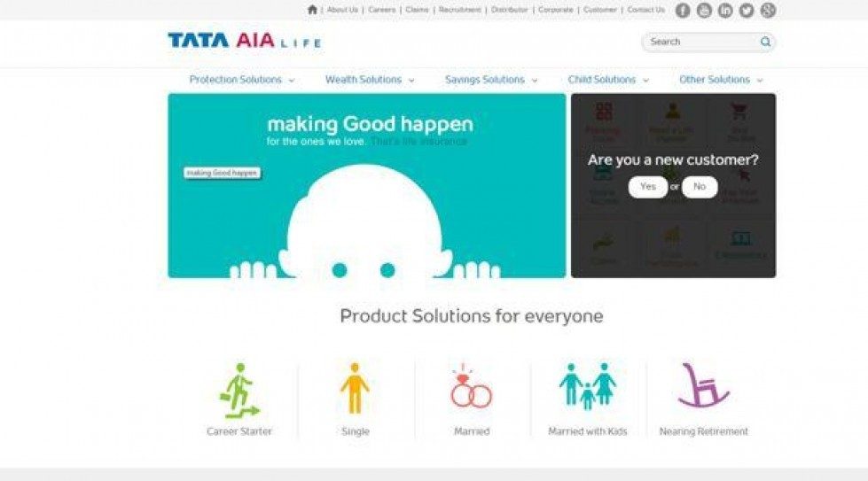Image resolution: width=868 pixels, height=481 pixels.
Task: Answer Yes to new customer prompt
Action: pos(648,187)
